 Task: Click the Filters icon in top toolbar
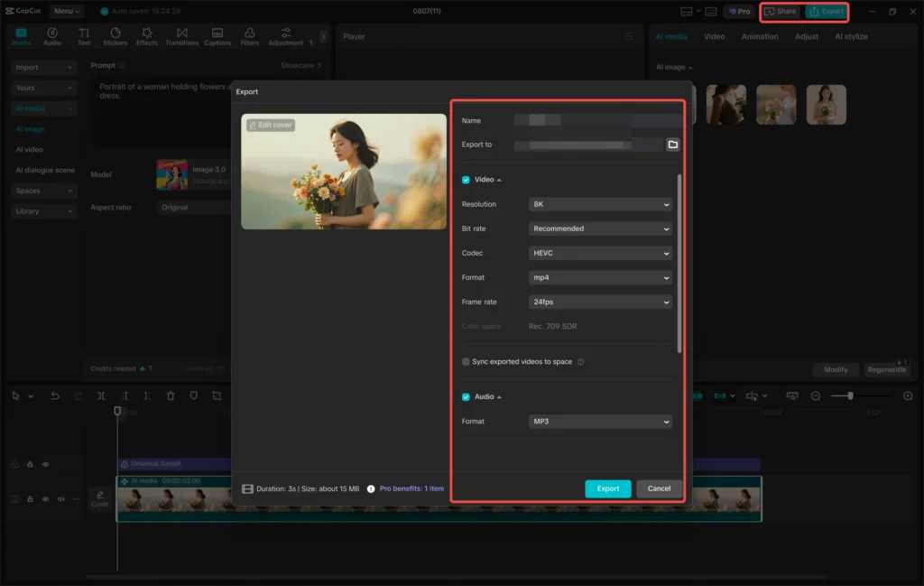click(x=249, y=36)
